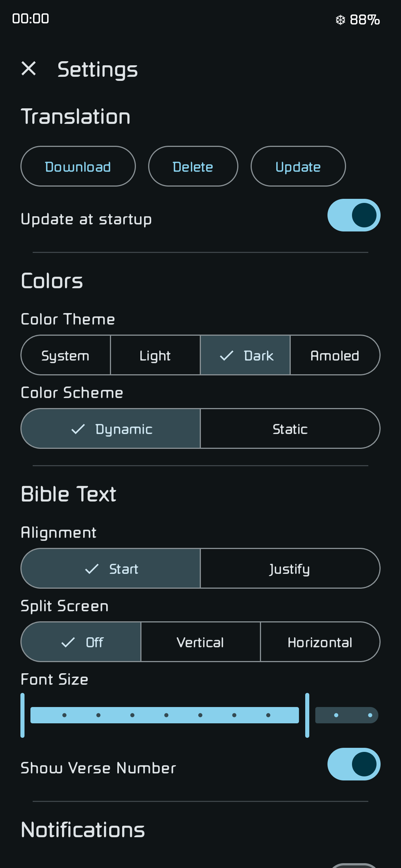Close the Settings screen with the X icon

pyautogui.click(x=29, y=69)
